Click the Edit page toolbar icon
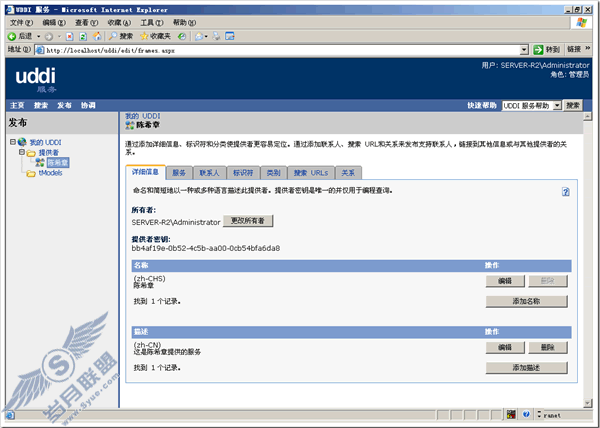Screen dimensions: 600x428 click(230, 36)
